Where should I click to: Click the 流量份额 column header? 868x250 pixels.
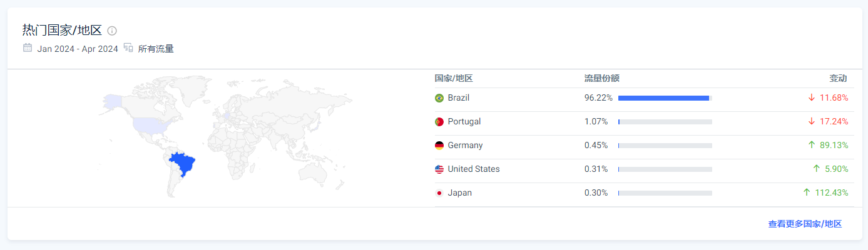coord(601,78)
